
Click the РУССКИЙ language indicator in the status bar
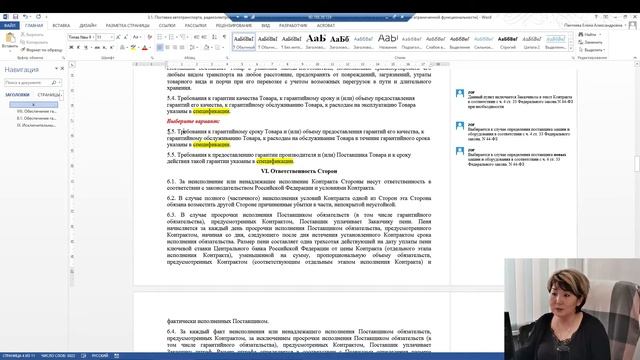(100, 356)
